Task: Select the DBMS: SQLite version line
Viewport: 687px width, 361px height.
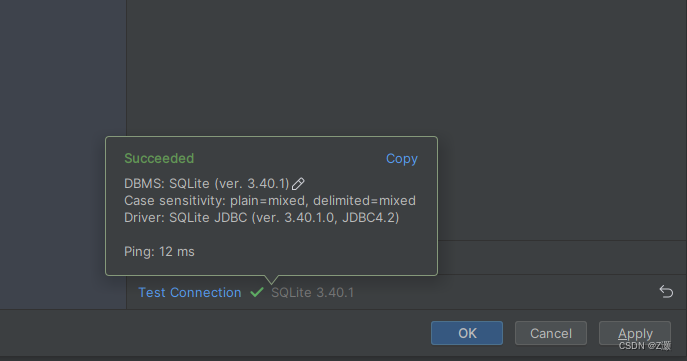Action: pos(207,184)
